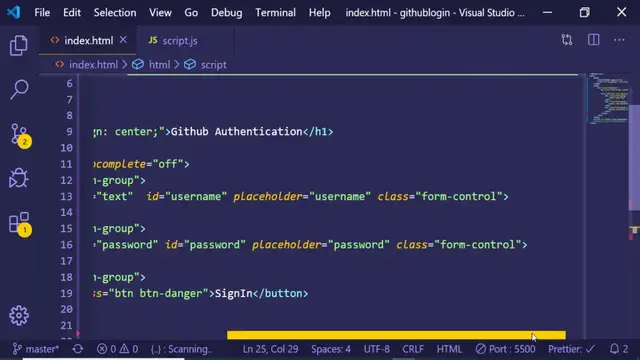Synchronize changes via the sync icon
Image resolution: width=640 pixels, height=360 pixels.
coord(78,349)
